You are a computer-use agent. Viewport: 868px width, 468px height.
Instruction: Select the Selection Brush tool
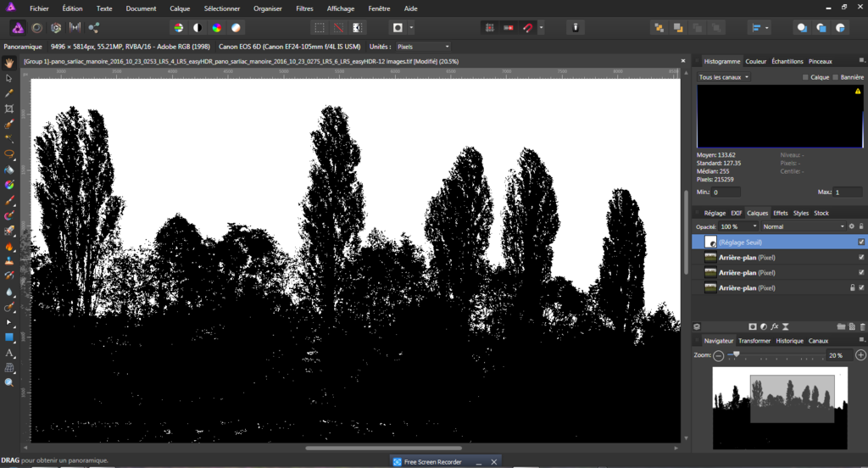(8, 124)
